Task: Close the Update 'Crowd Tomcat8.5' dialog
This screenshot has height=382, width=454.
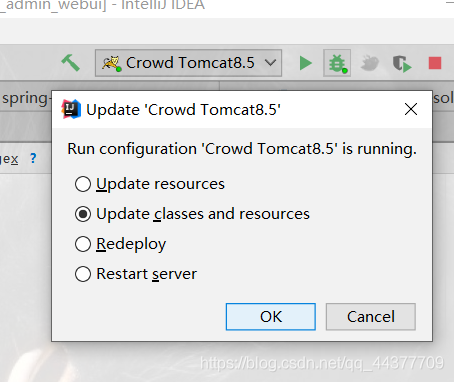Action: (x=411, y=109)
